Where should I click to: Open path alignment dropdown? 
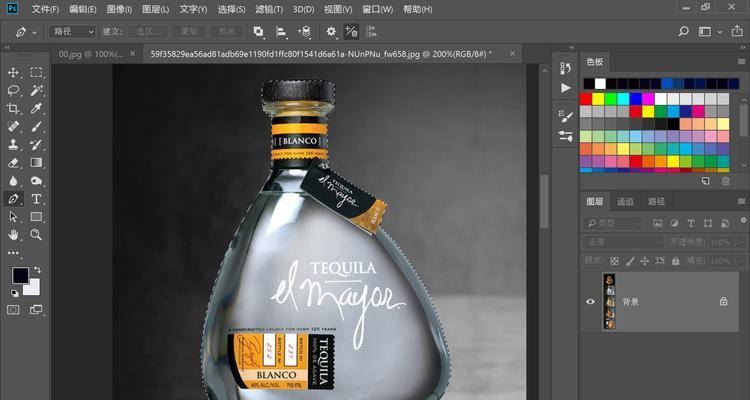[x=281, y=32]
